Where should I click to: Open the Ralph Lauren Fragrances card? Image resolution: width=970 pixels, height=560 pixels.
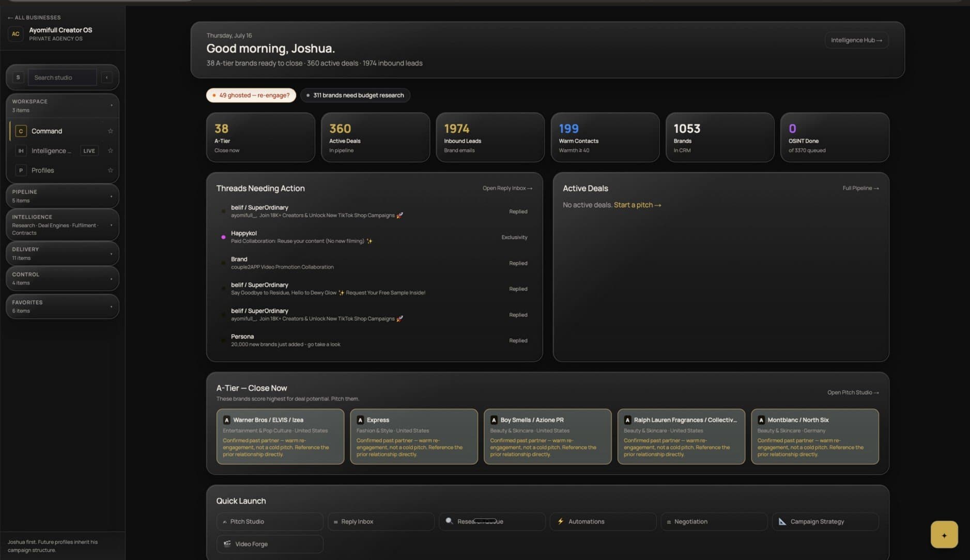click(x=681, y=437)
